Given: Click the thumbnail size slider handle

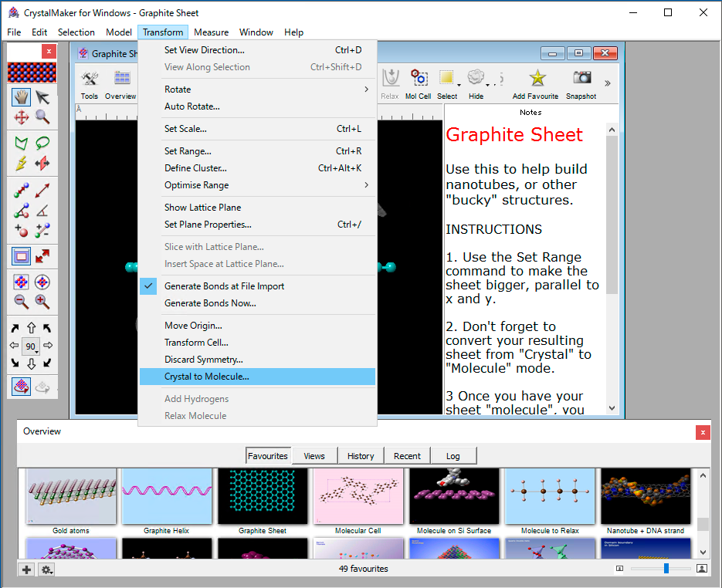Looking at the screenshot, I should coord(666,569).
